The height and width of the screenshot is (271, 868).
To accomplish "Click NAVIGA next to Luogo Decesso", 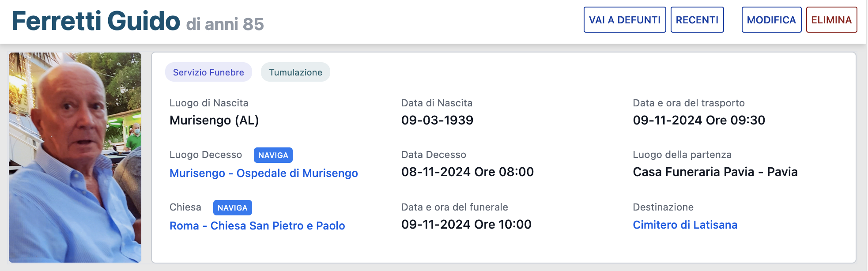I will click(x=273, y=155).
